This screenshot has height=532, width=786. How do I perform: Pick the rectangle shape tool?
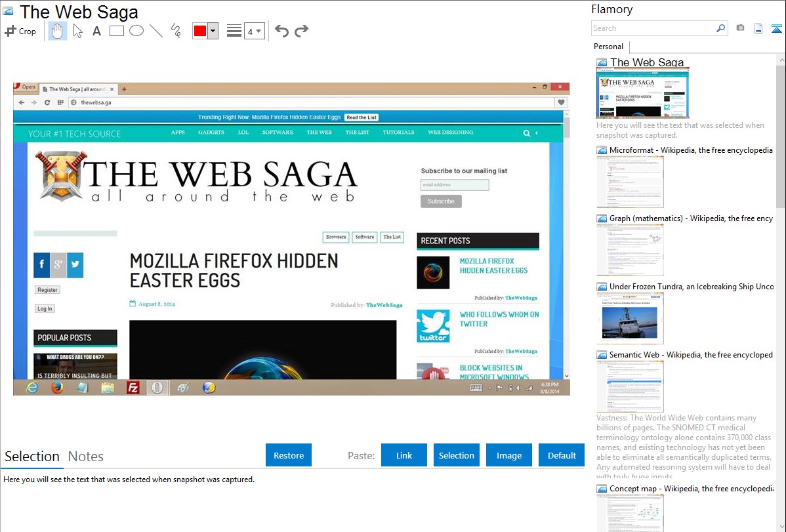coord(116,31)
